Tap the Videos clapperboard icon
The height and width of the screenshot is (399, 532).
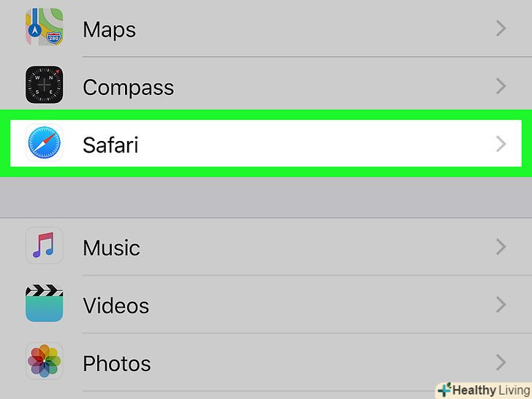pyautogui.click(x=44, y=304)
